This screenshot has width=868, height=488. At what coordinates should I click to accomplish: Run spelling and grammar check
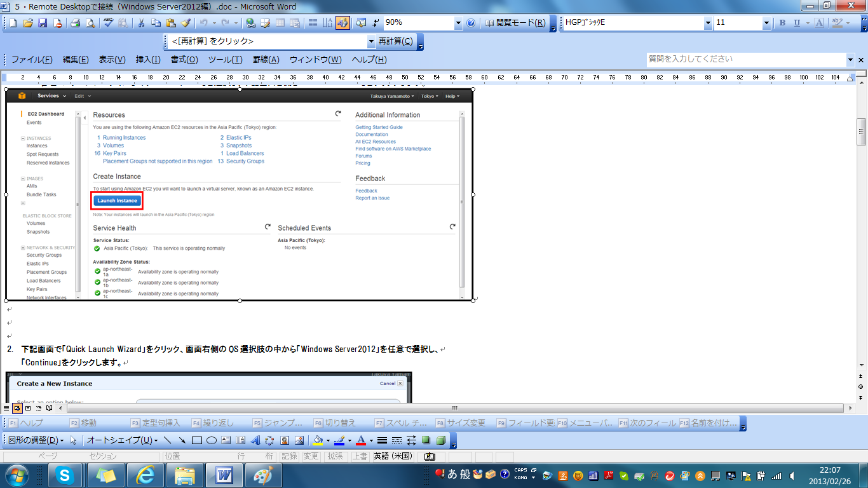[108, 23]
